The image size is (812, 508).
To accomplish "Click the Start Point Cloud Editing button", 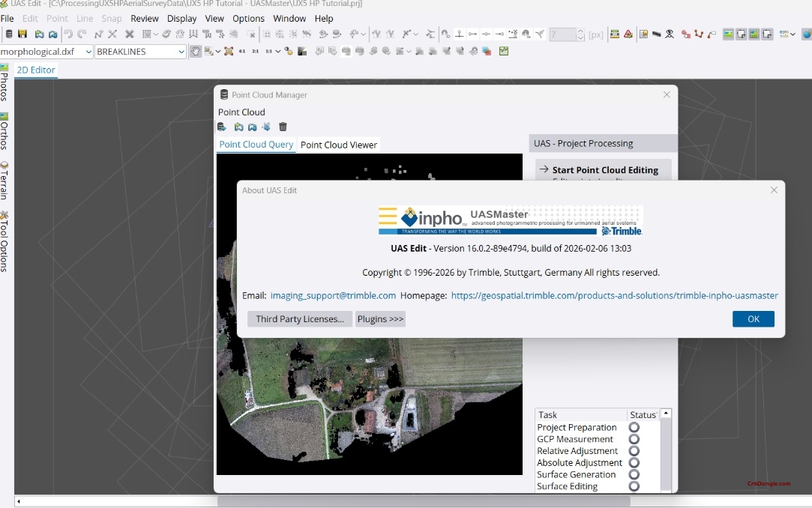I will click(606, 170).
